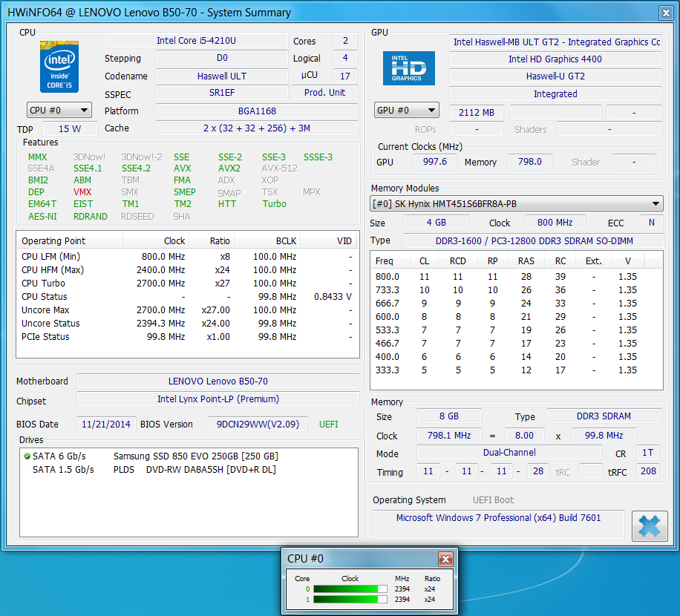The width and height of the screenshot is (680, 616).
Task: Open the GPU #0 selector dropdown
Action: tap(407, 110)
